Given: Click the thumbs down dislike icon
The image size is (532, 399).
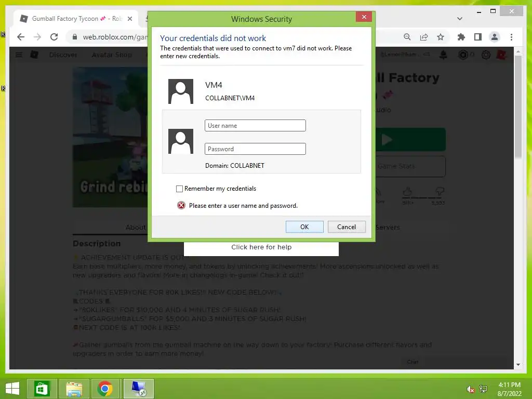Looking at the screenshot, I should pos(440,192).
